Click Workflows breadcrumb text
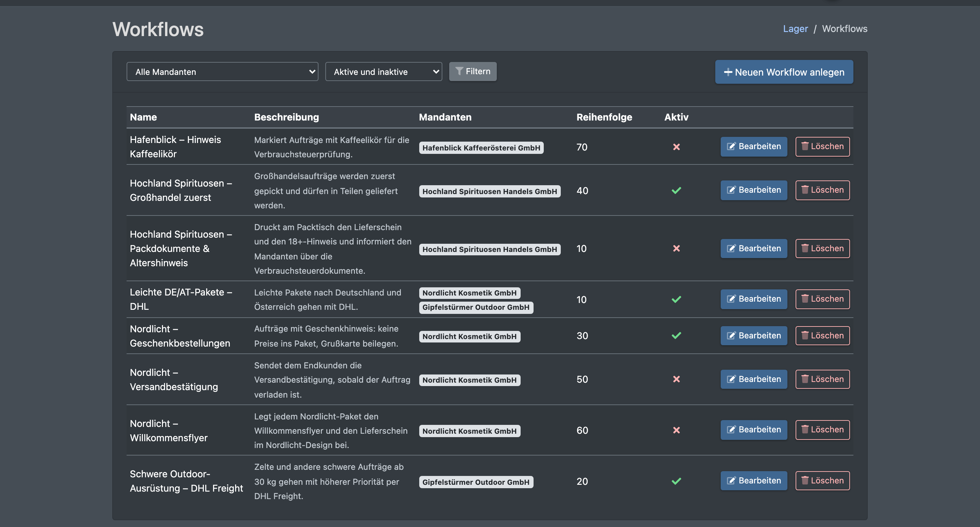This screenshot has width=980, height=527. click(844, 29)
